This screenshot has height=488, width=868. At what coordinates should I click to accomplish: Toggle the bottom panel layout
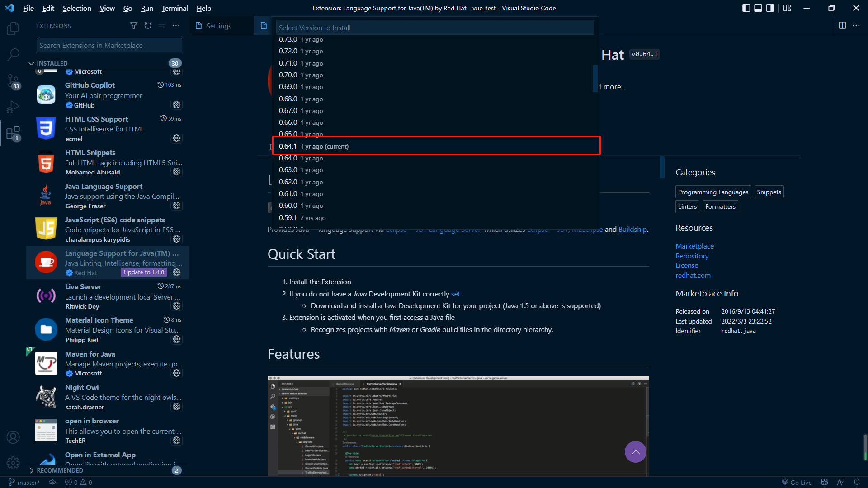click(x=758, y=8)
